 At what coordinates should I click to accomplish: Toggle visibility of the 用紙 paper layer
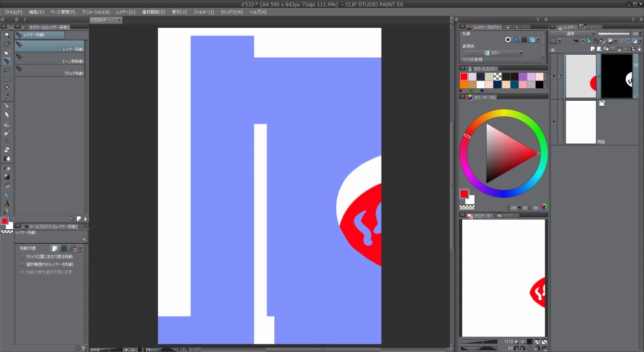553,122
